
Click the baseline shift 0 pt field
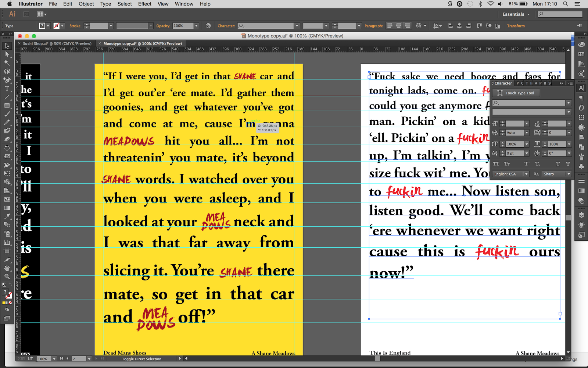(514, 153)
